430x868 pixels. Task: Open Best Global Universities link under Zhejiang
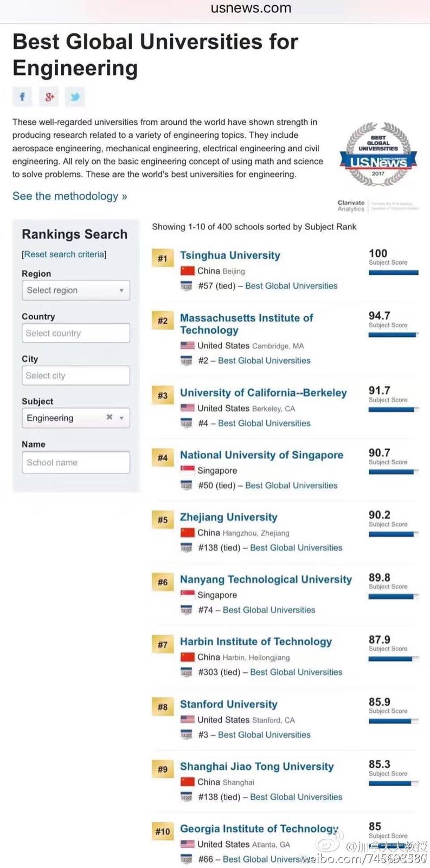point(296,548)
